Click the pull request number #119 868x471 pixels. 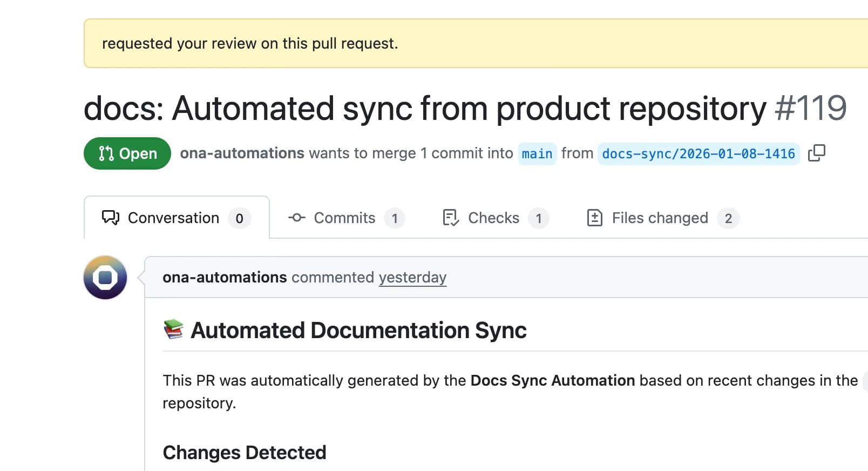point(810,108)
